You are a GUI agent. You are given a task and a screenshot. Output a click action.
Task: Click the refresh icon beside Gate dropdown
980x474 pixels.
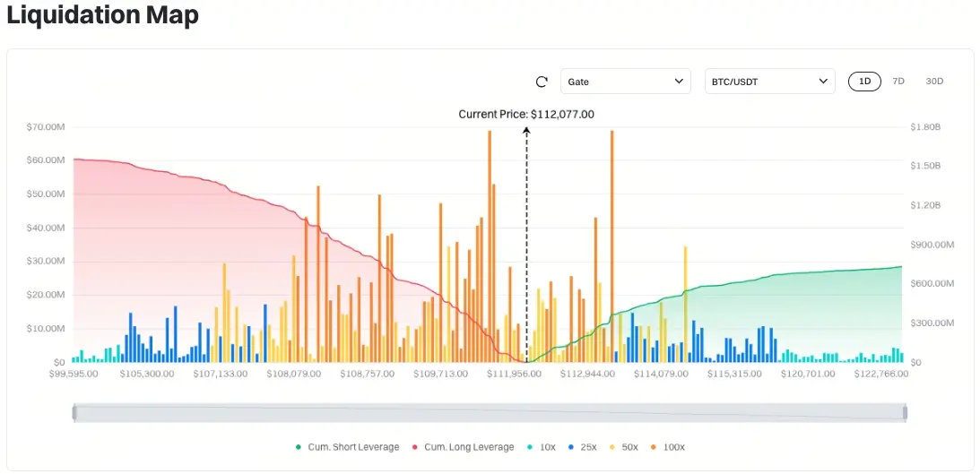pyautogui.click(x=542, y=82)
